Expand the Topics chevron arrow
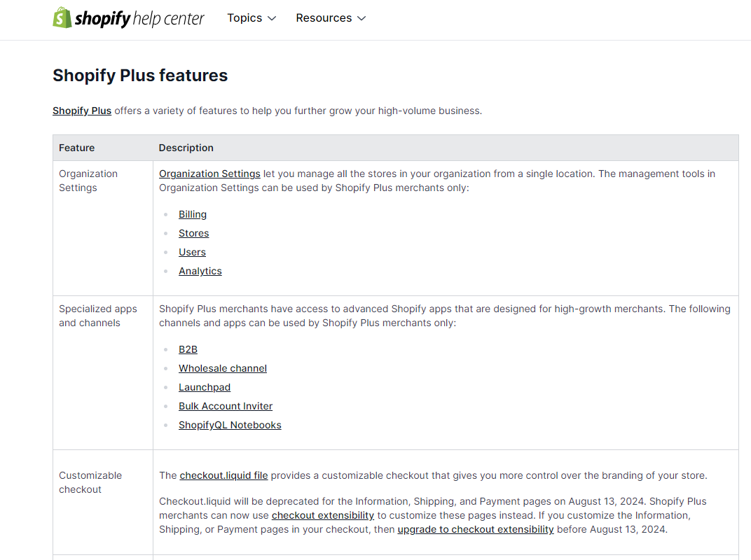The image size is (751, 560). pyautogui.click(x=273, y=18)
